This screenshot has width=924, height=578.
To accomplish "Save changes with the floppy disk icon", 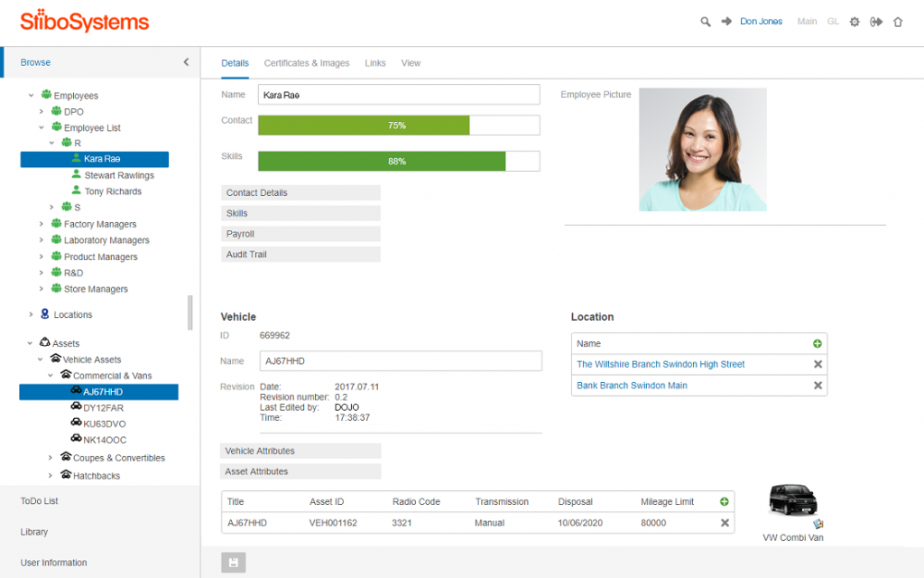I will [x=233, y=562].
